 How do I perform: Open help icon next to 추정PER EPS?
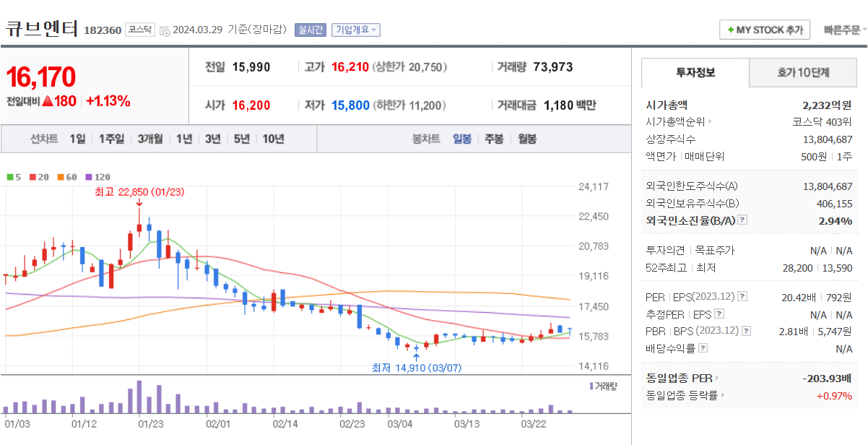[x=719, y=314]
